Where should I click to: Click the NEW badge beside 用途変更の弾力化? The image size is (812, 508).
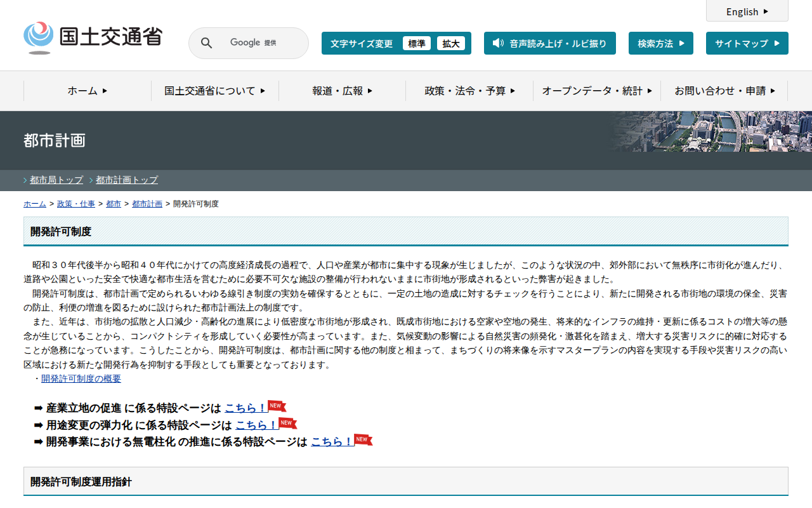[x=287, y=424]
